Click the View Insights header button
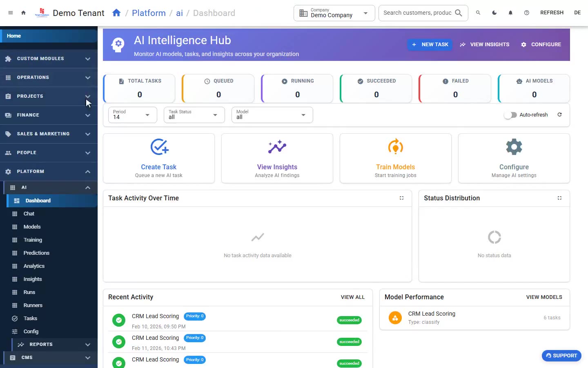The width and height of the screenshot is (588, 368). click(485, 45)
